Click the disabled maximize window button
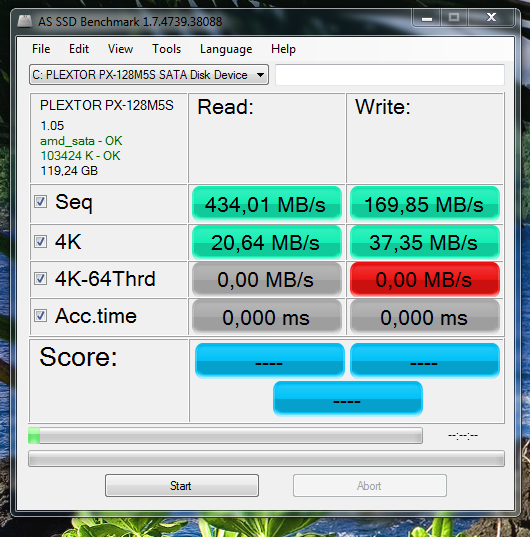 [454, 17]
